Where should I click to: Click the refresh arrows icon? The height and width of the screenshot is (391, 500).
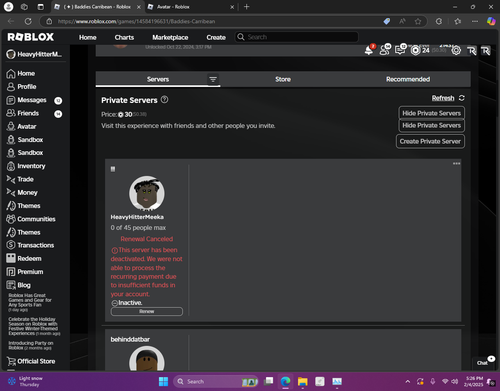(x=462, y=98)
